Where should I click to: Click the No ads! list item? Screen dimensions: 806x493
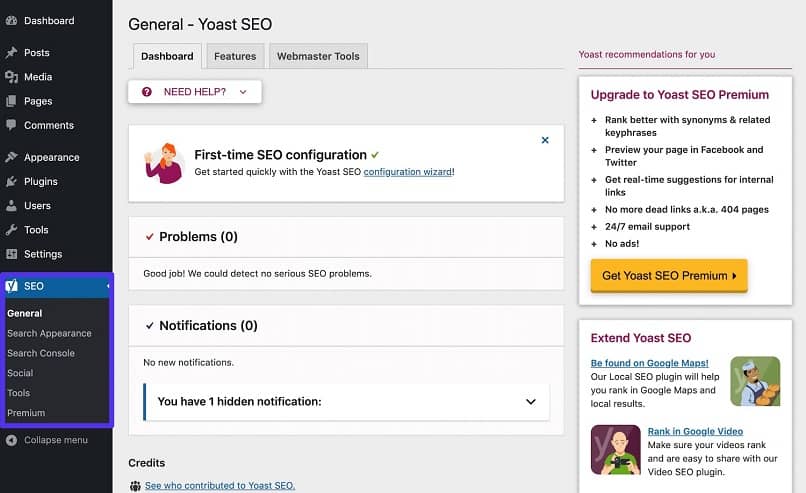622,244
